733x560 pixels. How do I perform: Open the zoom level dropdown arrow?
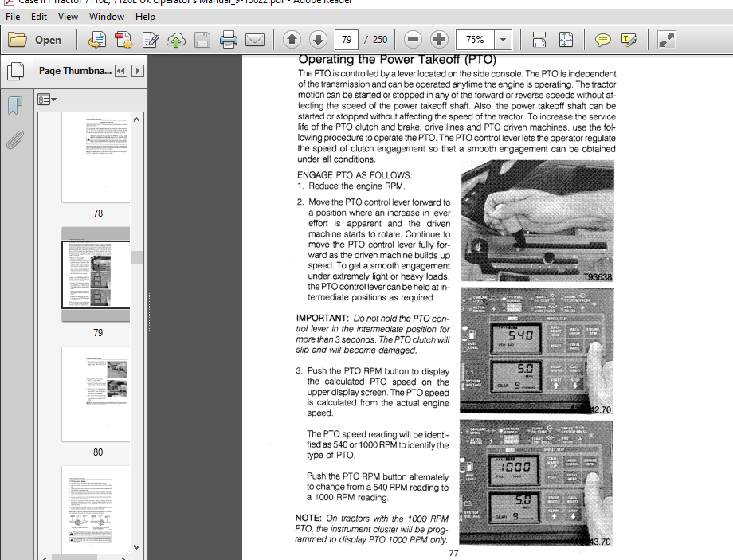tap(503, 40)
